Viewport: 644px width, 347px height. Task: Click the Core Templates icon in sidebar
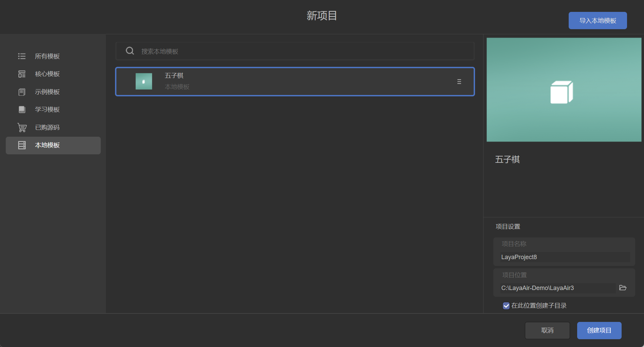(22, 74)
